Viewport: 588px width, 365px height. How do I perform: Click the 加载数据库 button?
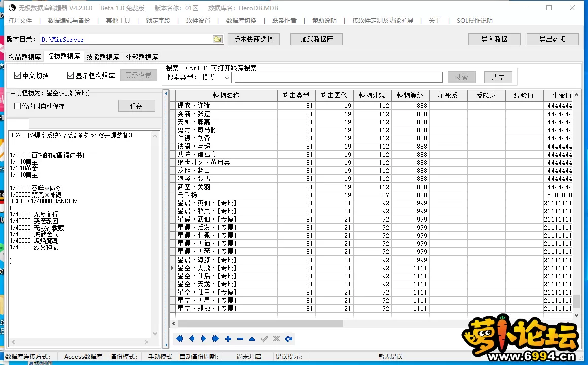[316, 39]
